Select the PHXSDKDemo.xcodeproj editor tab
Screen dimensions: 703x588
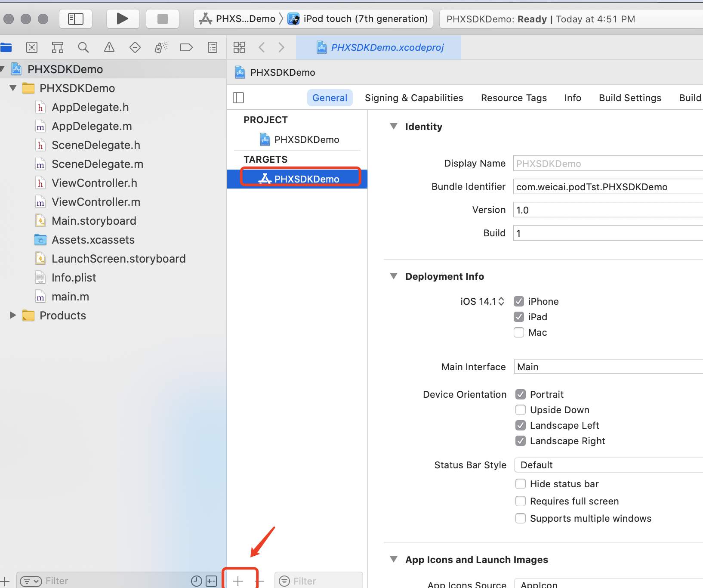click(379, 47)
